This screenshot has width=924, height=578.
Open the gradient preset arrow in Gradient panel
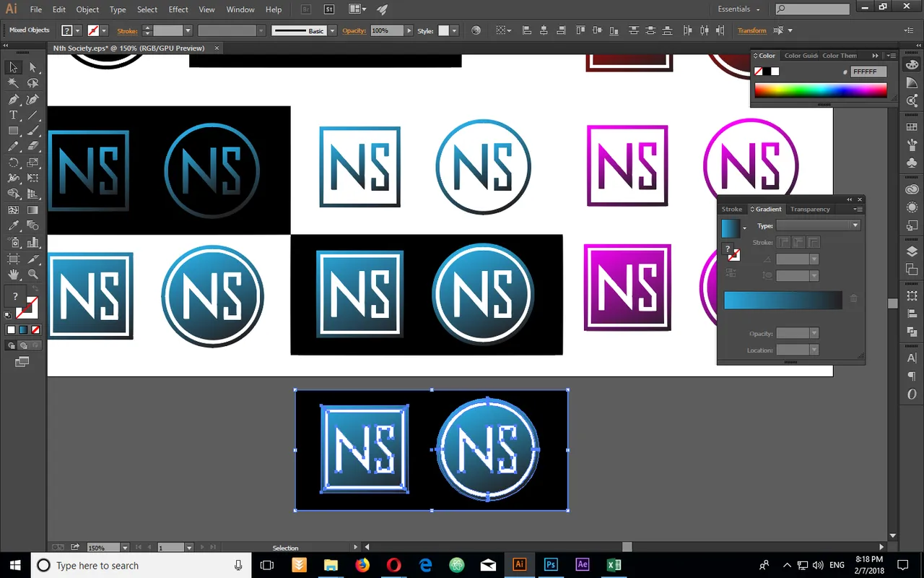(x=744, y=228)
